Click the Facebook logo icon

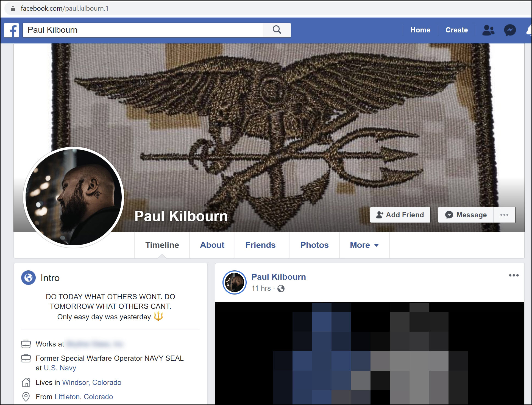pyautogui.click(x=12, y=30)
